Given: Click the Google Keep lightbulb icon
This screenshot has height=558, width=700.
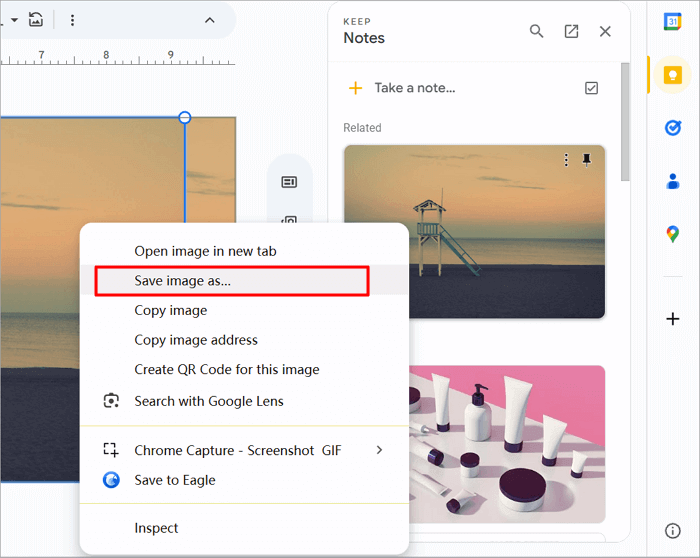Looking at the screenshot, I should tap(673, 75).
